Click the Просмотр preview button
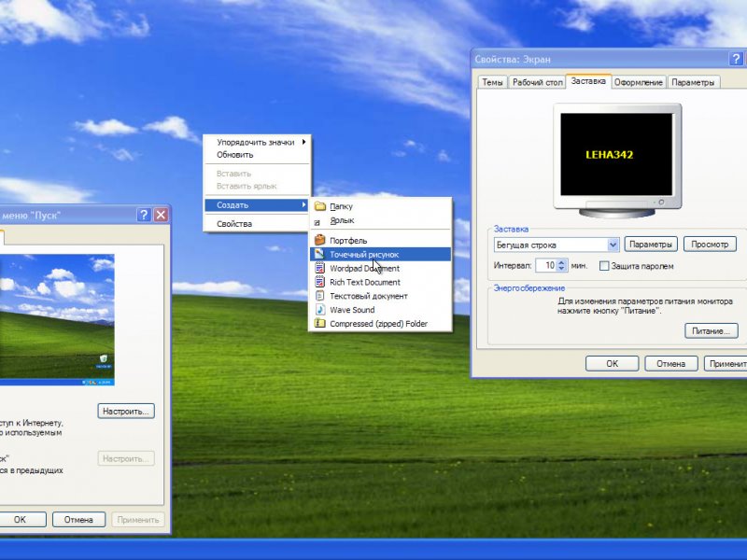 (x=710, y=245)
